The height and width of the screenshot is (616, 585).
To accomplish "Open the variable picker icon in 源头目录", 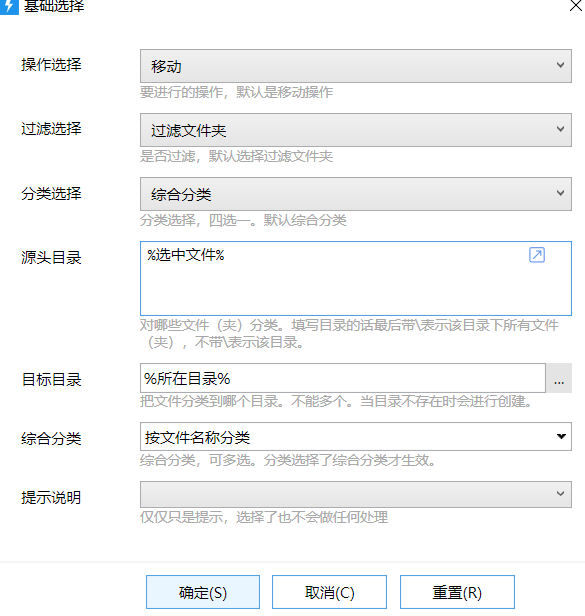I will point(537,255).
